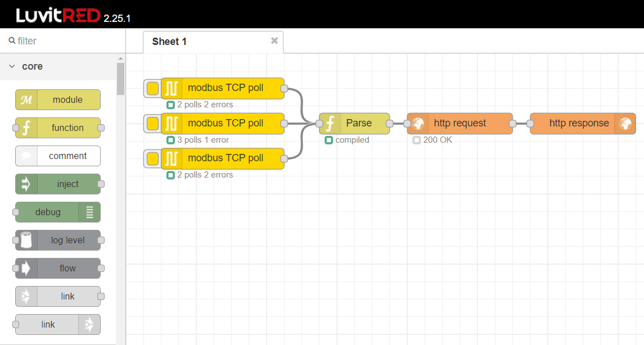Click the globe icon on http response node
This screenshot has height=345, width=644.
626,123
